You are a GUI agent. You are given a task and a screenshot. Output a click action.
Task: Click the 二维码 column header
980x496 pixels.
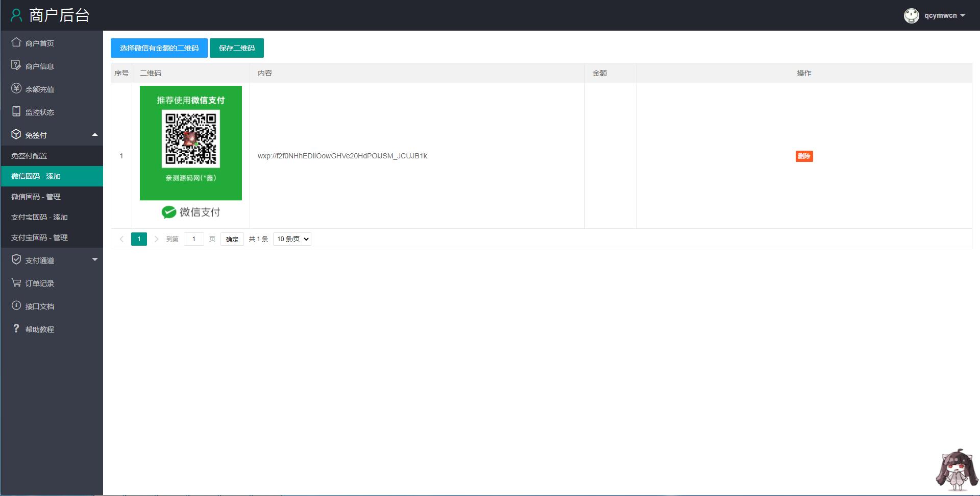coord(191,73)
